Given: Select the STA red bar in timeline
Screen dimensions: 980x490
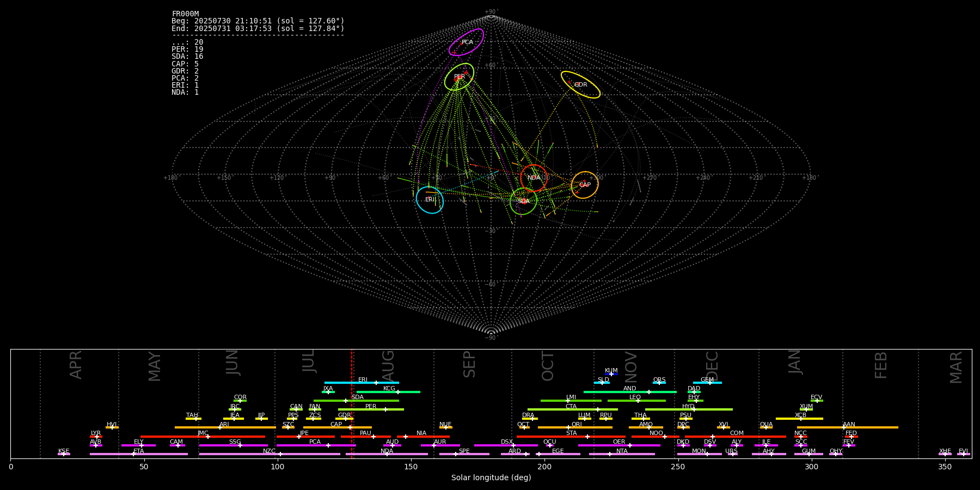Looking at the screenshot, I should coord(571,437).
